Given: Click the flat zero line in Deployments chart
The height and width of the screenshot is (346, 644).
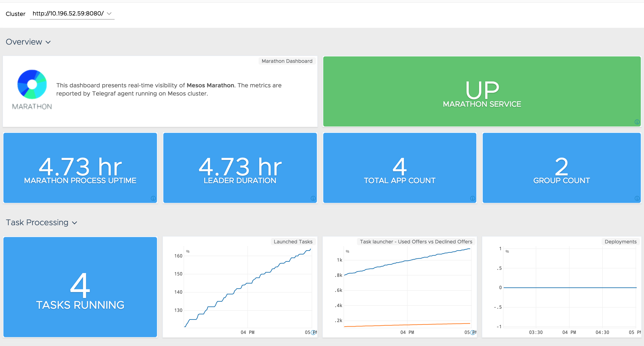Looking at the screenshot, I should pyautogui.click(x=570, y=288).
